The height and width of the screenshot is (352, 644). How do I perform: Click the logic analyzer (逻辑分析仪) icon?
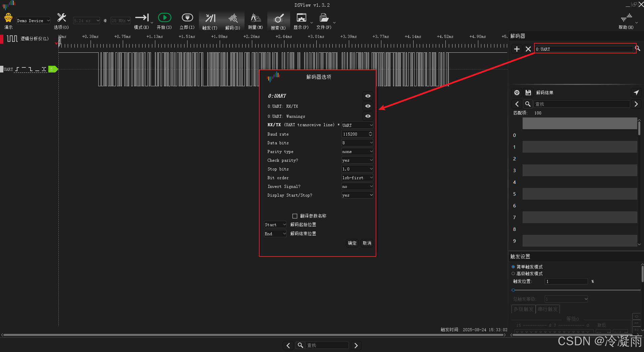[x=12, y=39]
